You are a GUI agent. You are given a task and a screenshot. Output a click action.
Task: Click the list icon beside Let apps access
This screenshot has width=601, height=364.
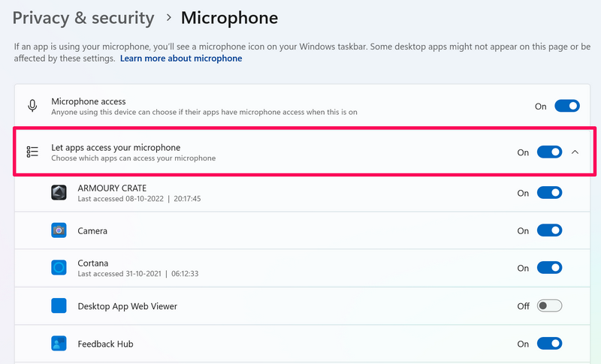pyautogui.click(x=32, y=152)
